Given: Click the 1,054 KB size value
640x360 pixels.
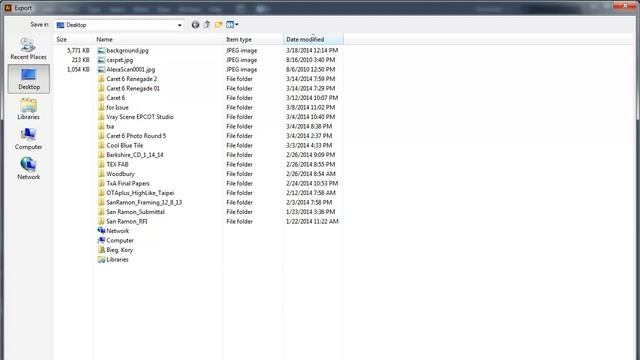Looking at the screenshot, I should (78, 69).
